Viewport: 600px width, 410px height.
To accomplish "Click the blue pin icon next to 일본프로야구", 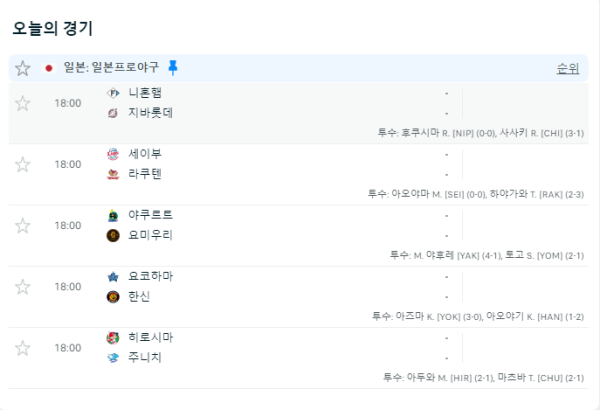I will (173, 67).
